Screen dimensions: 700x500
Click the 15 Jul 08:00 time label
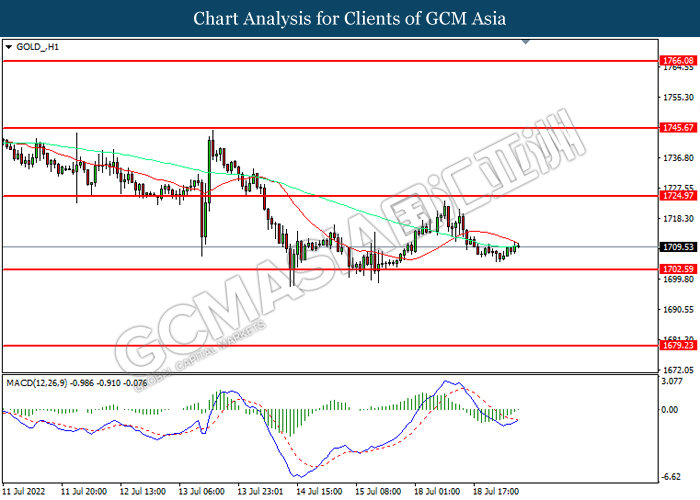(378, 492)
